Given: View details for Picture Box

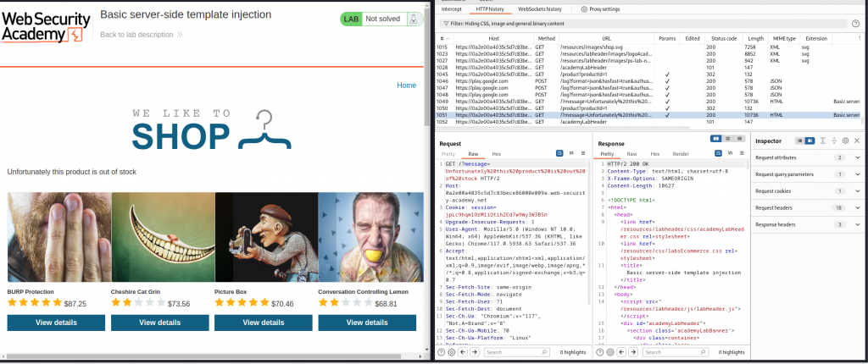Looking at the screenshot, I should pos(264,323).
